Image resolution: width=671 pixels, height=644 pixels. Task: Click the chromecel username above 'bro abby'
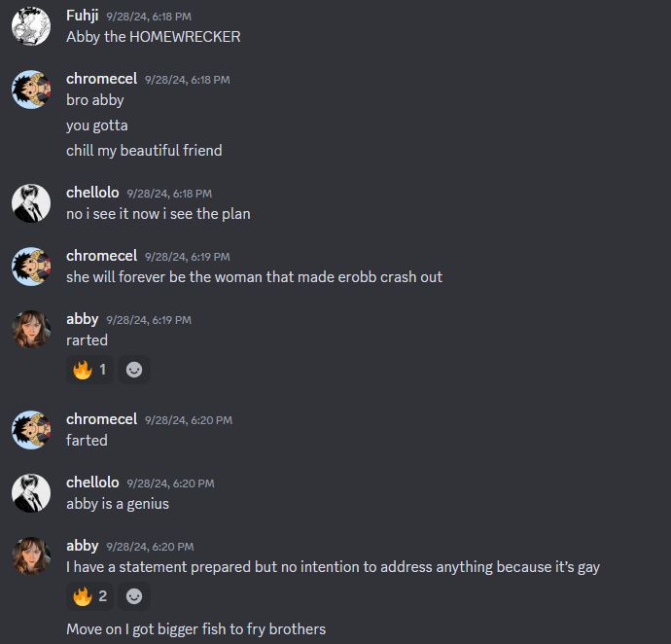coord(101,79)
